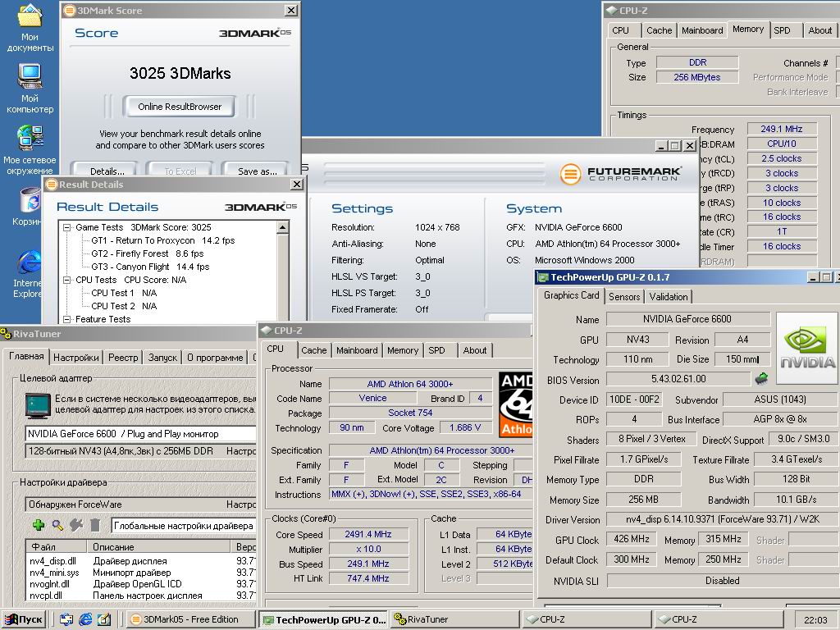Screen dimensions: 840x630
Task: Click the 22:03 clock in system tray
Action: (x=815, y=620)
